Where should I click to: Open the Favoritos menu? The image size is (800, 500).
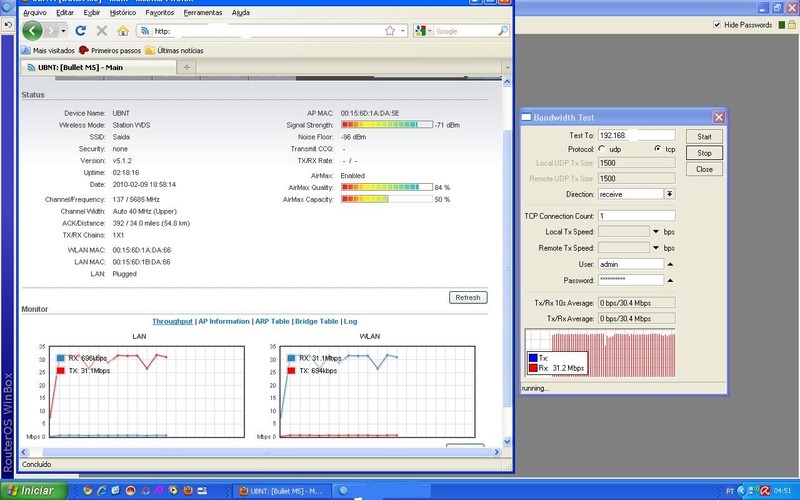159,13
